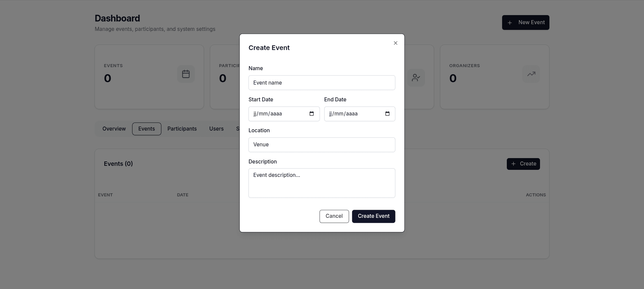Close the Create Event dialog with the X
This screenshot has width=644, height=289.
tap(395, 43)
